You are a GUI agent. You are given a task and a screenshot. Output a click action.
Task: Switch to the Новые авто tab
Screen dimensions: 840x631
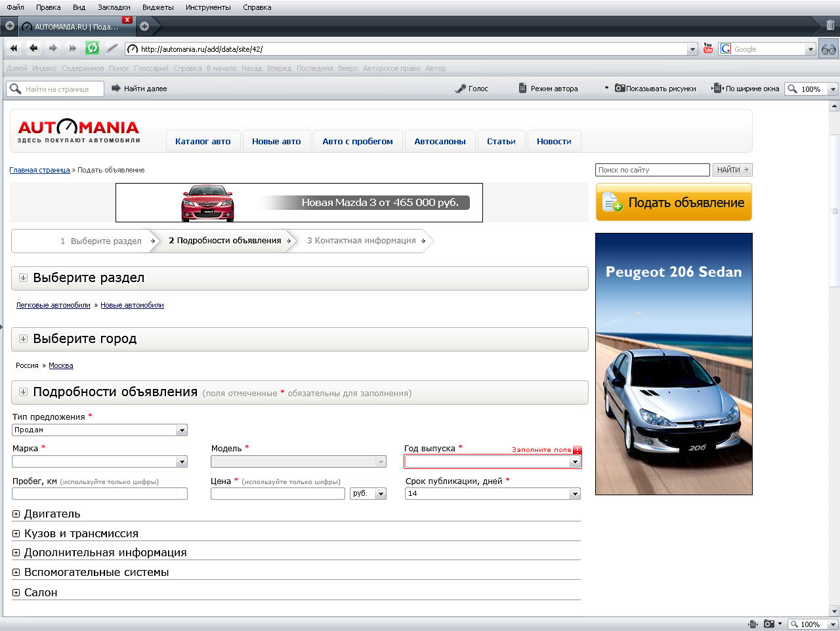tap(276, 141)
